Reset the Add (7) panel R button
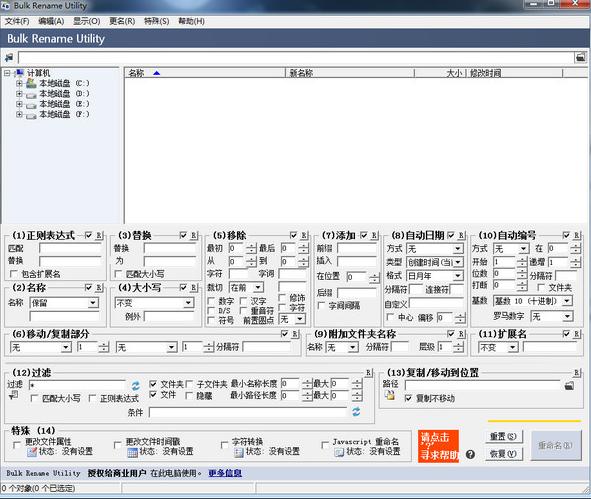 coord(374,236)
